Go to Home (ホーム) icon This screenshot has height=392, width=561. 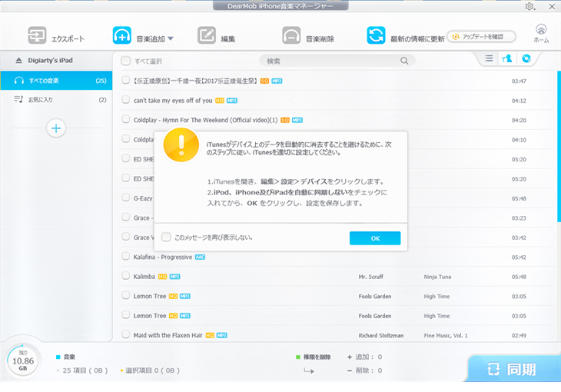point(541,34)
